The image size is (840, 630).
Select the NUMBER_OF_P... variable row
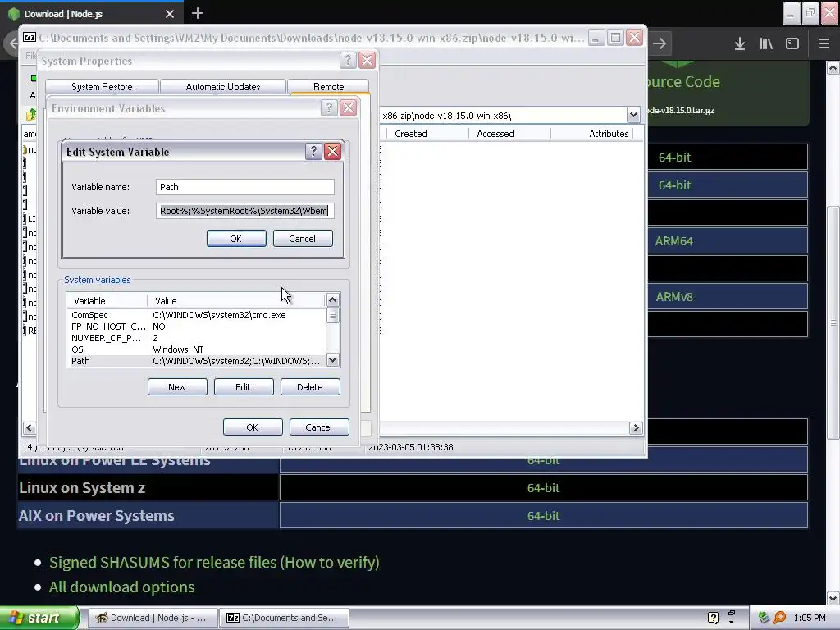[196, 338]
